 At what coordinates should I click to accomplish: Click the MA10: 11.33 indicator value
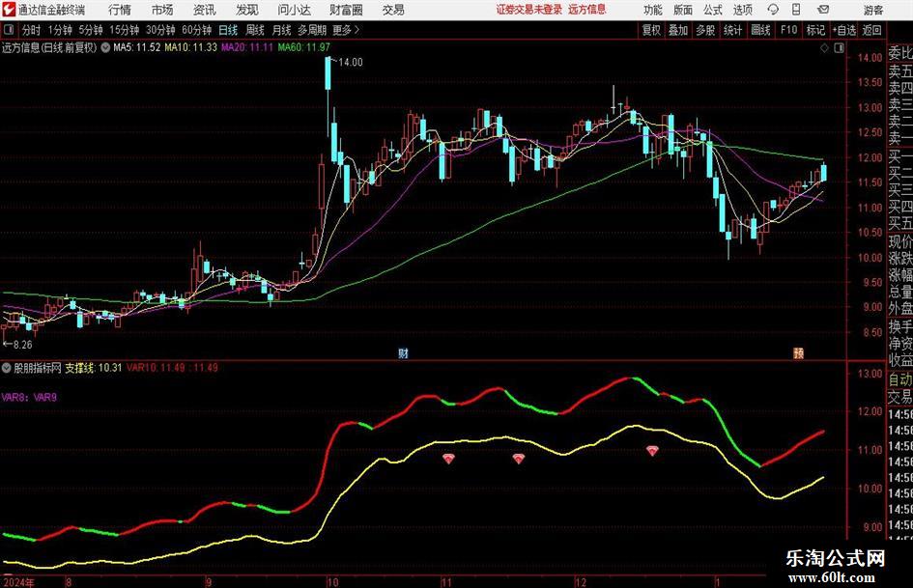191,47
